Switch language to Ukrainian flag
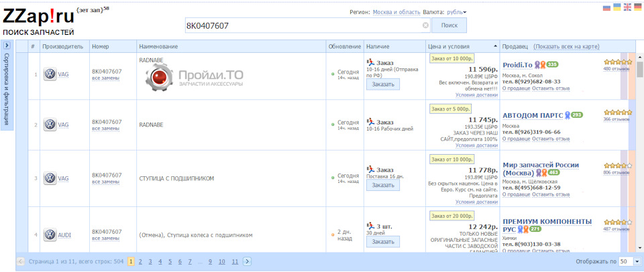This screenshot has width=644, height=272. pyautogui.click(x=617, y=7)
